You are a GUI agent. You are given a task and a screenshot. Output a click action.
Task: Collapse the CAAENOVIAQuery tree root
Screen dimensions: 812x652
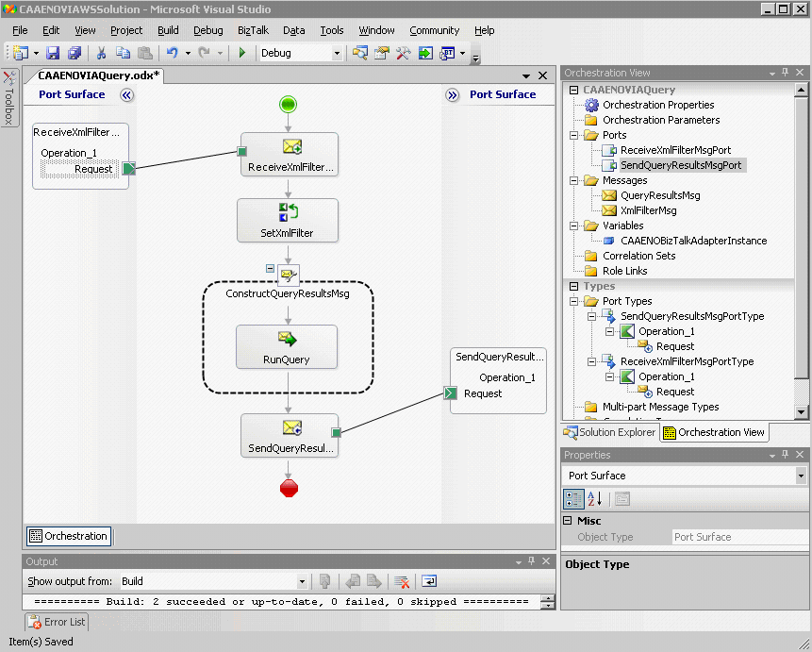[x=573, y=90]
